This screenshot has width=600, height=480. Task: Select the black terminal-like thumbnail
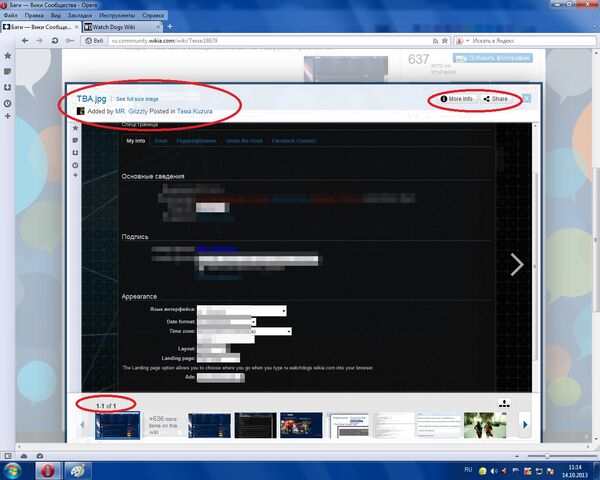255,425
